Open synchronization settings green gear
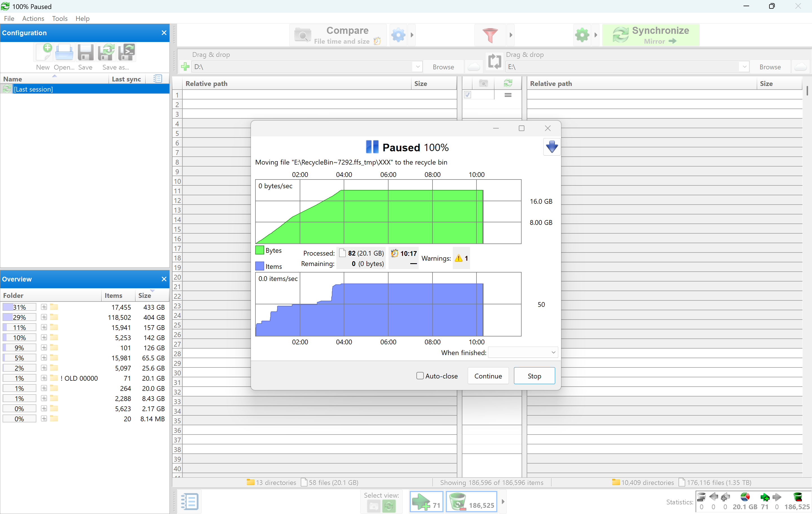The image size is (812, 514). [x=582, y=35]
